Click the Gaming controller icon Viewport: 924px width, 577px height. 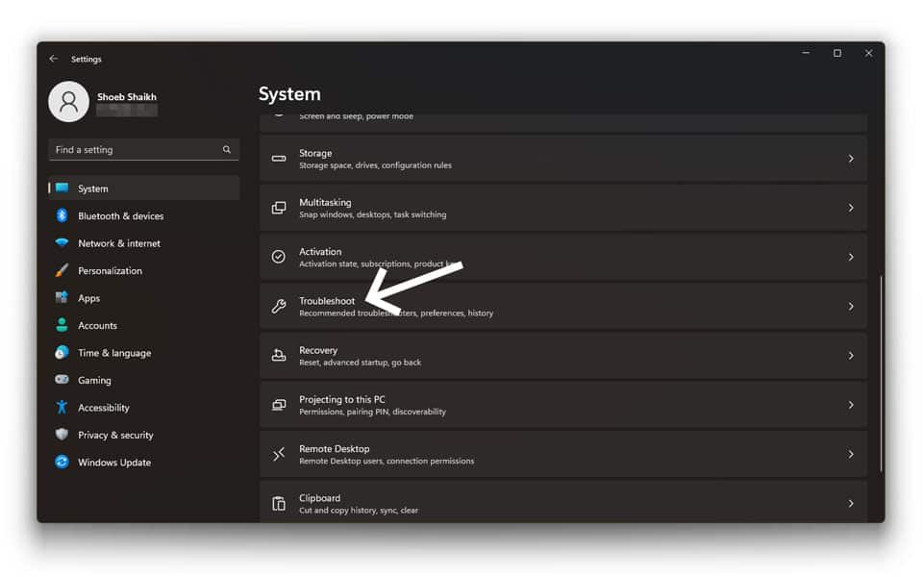(62, 380)
